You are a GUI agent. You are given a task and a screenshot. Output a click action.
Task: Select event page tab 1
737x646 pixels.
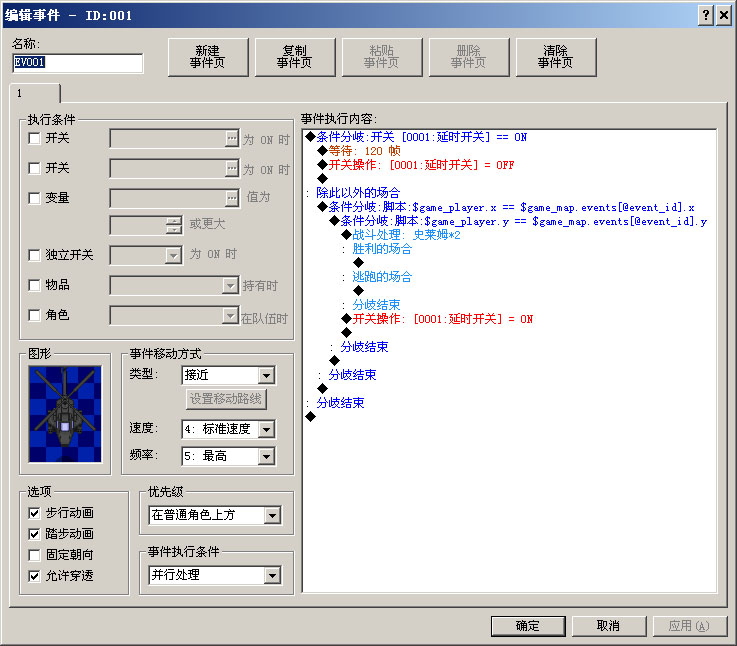(x=35, y=93)
